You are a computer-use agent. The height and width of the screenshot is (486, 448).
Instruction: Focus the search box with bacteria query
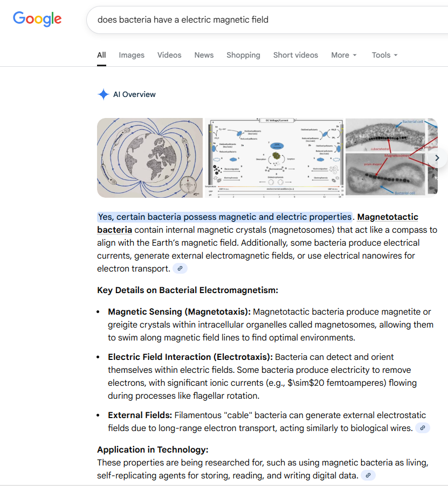point(267,20)
